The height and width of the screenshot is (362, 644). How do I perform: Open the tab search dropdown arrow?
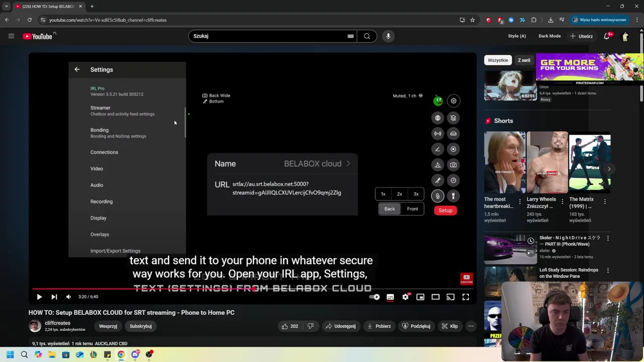click(6, 7)
